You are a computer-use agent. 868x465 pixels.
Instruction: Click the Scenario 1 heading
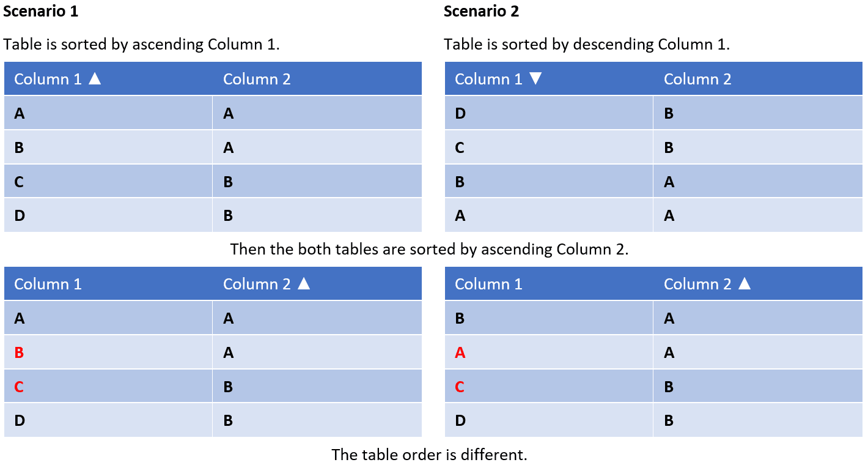pos(40,11)
